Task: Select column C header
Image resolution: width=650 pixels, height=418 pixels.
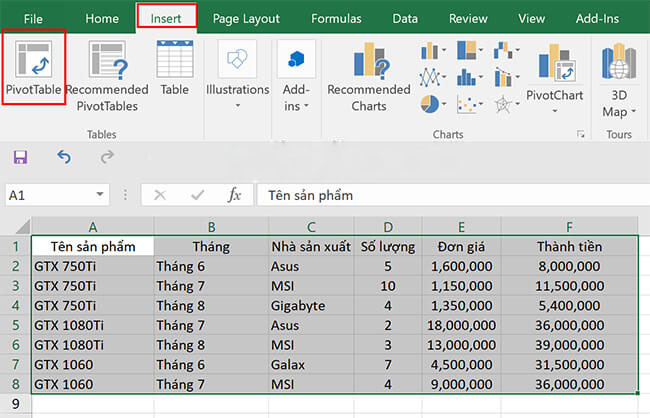Action: tap(311, 227)
